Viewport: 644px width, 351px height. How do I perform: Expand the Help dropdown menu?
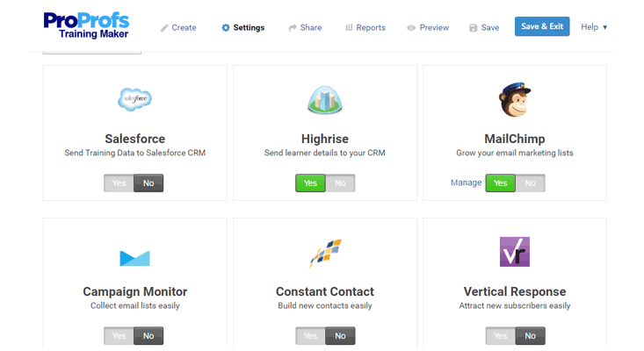[594, 27]
